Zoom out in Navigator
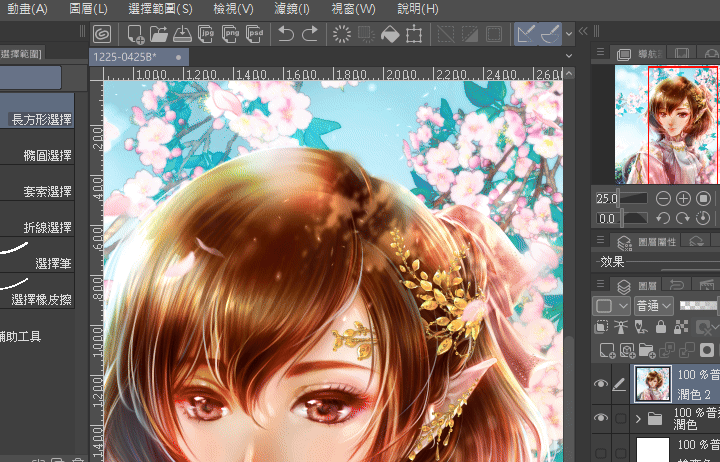Viewport: 720px width, 462px height. [663, 198]
